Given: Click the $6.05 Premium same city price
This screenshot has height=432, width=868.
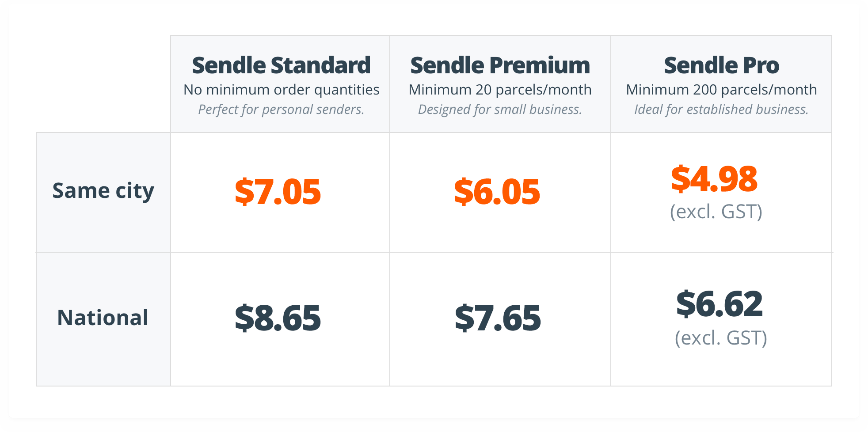Looking at the screenshot, I should point(497,192).
